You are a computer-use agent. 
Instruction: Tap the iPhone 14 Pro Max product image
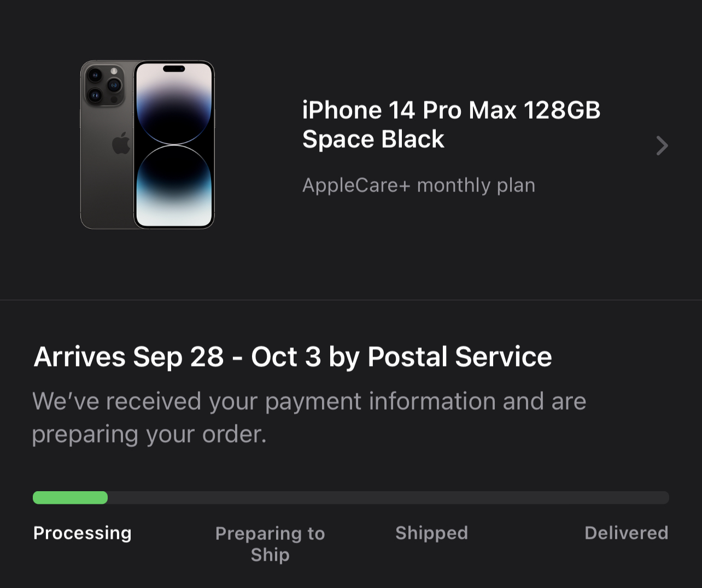pyautogui.click(x=148, y=145)
